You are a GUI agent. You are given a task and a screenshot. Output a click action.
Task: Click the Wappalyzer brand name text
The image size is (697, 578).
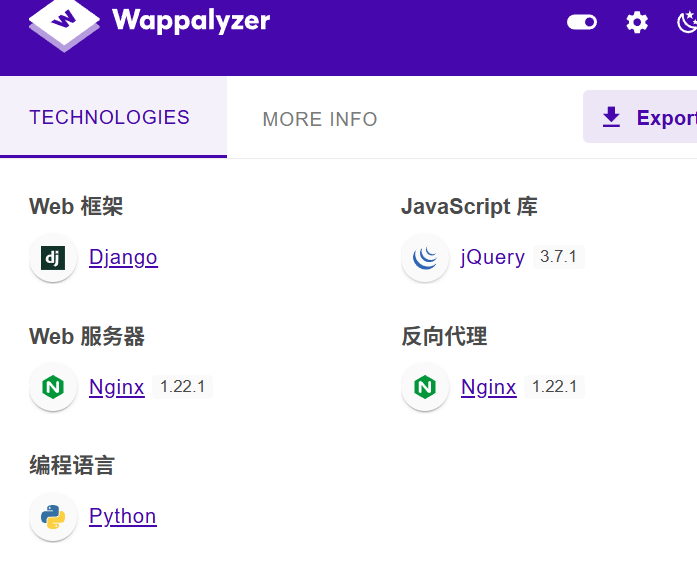click(x=191, y=20)
